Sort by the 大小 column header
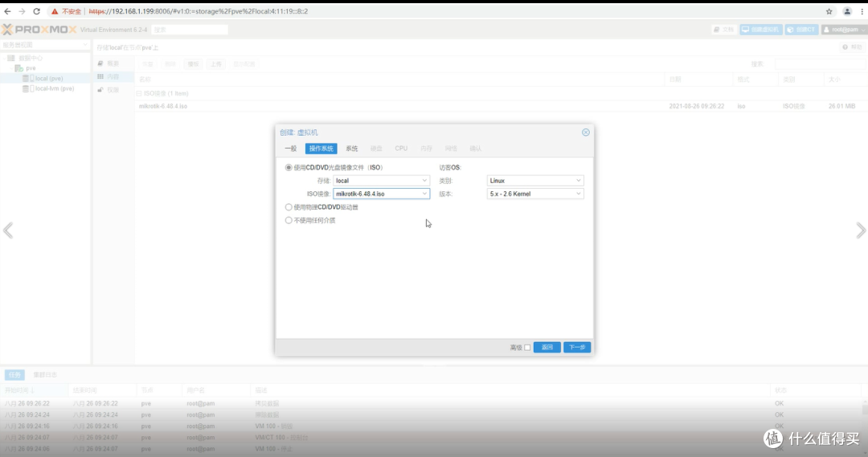Viewport: 868px width, 457px height. coord(845,80)
